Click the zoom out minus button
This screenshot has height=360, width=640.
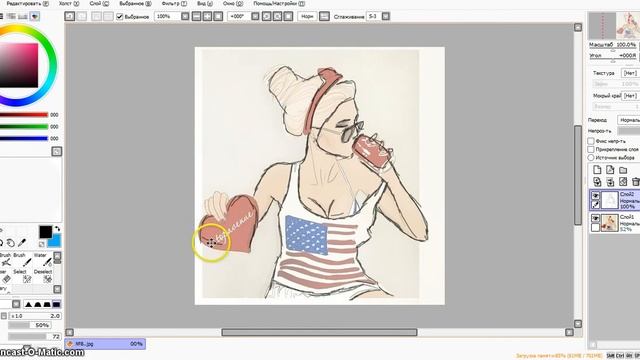pyautogui.click(x=196, y=16)
